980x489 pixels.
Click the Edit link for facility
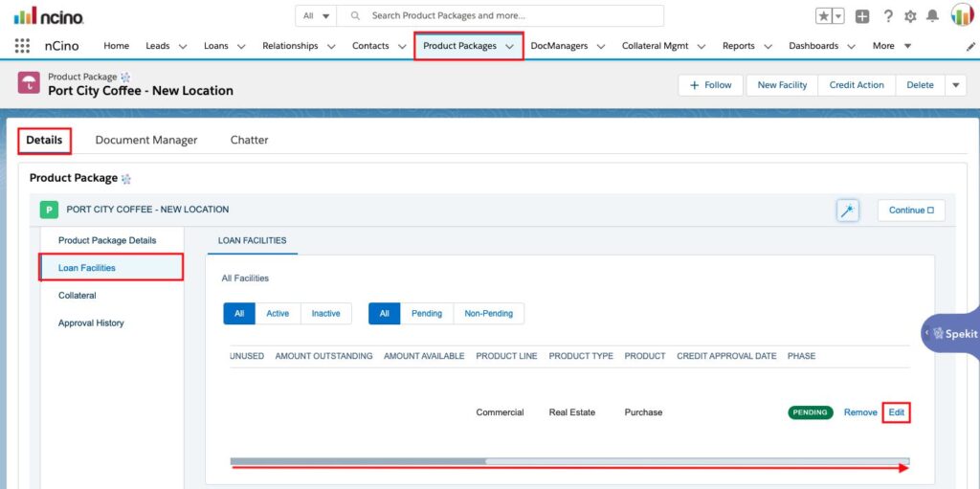click(x=896, y=412)
